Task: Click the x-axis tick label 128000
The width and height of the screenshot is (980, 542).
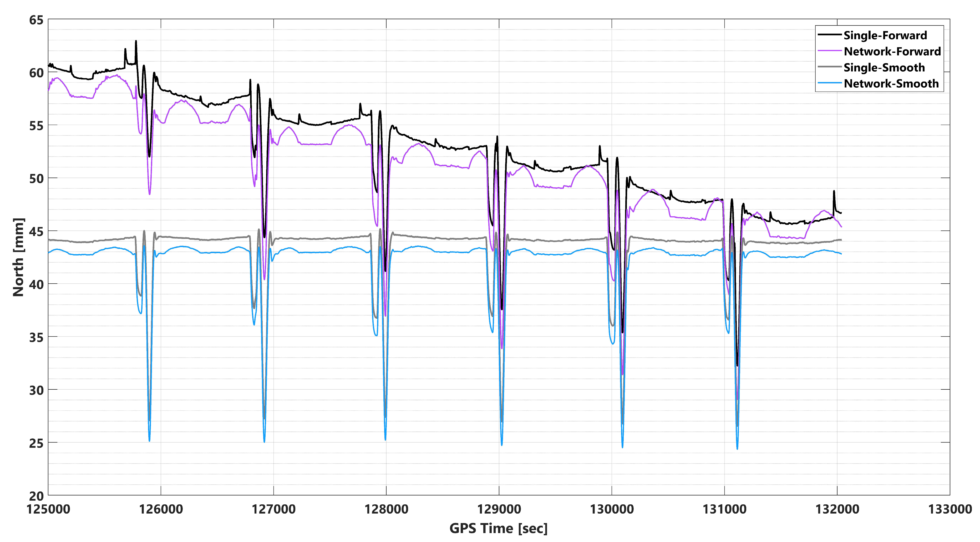Action: (x=387, y=509)
